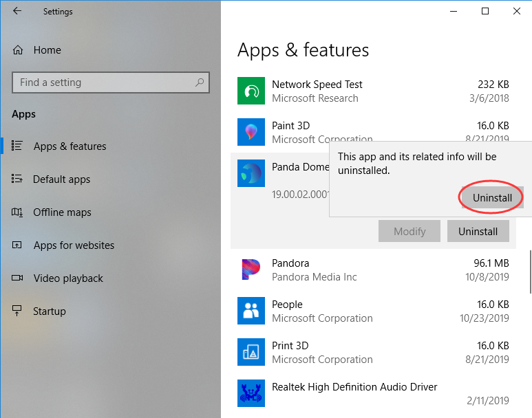Close the Settings window
This screenshot has height=418, width=532.
click(517, 11)
